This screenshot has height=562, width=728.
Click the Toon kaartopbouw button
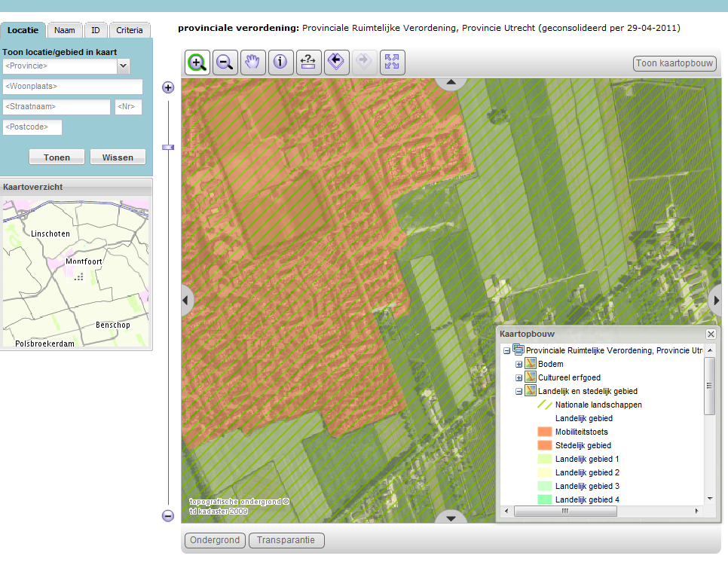(674, 63)
